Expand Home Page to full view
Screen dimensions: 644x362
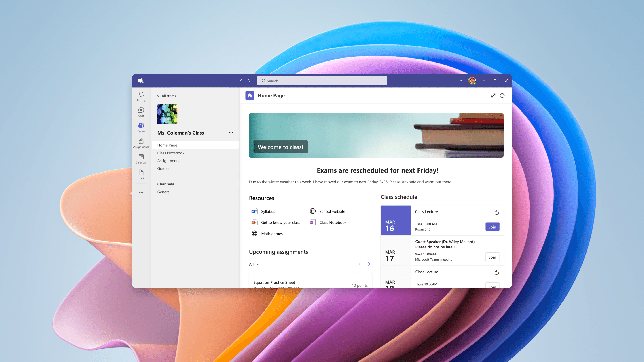point(493,95)
